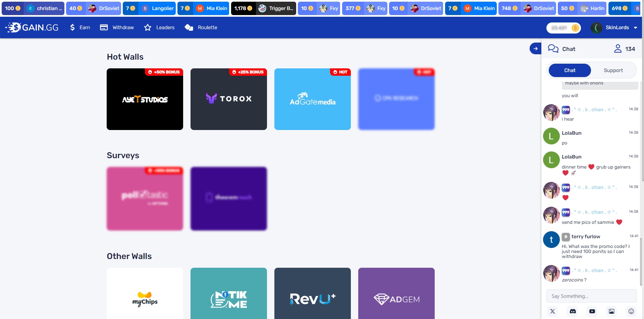Click the GAIN.GG logo
The height and width of the screenshot is (319, 644).
[32, 27]
